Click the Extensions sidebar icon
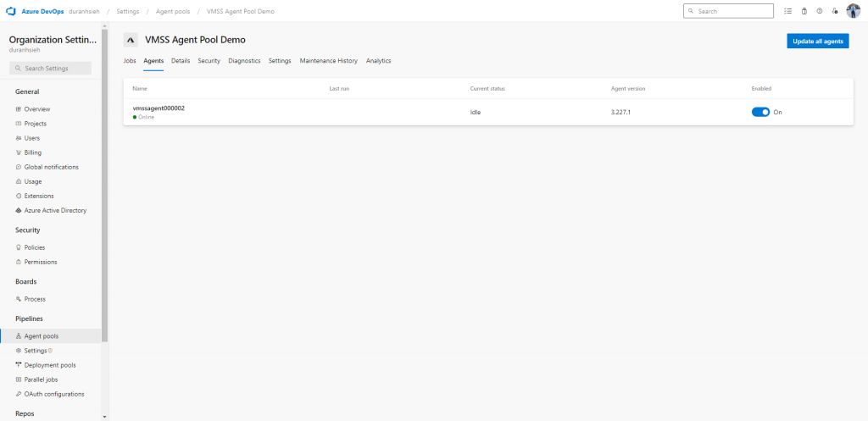Screen dimensions: 868x421 19,196
